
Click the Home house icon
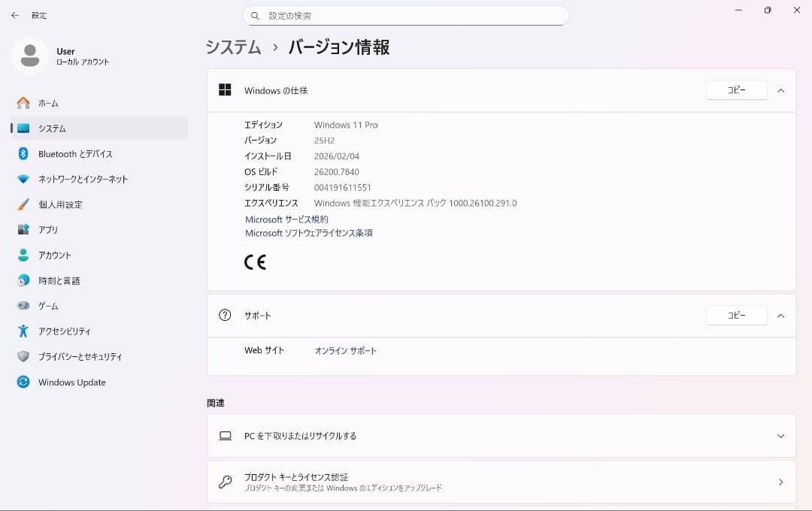[x=23, y=103]
